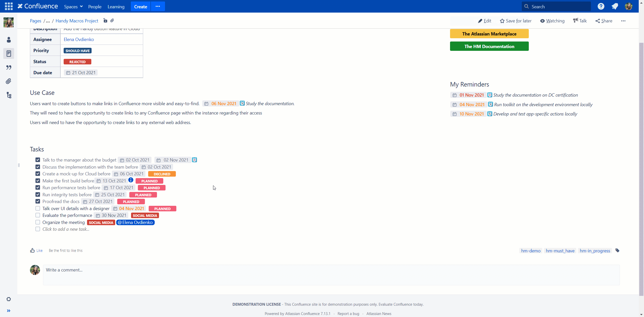Click the help question mark icon
The image size is (644, 317).
(601, 7)
